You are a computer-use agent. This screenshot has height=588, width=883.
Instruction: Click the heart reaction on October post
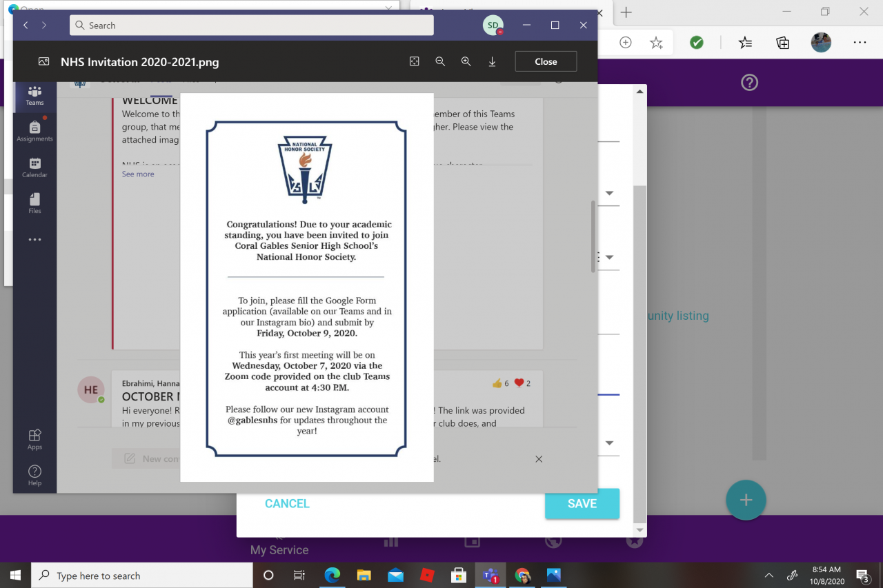[519, 383]
